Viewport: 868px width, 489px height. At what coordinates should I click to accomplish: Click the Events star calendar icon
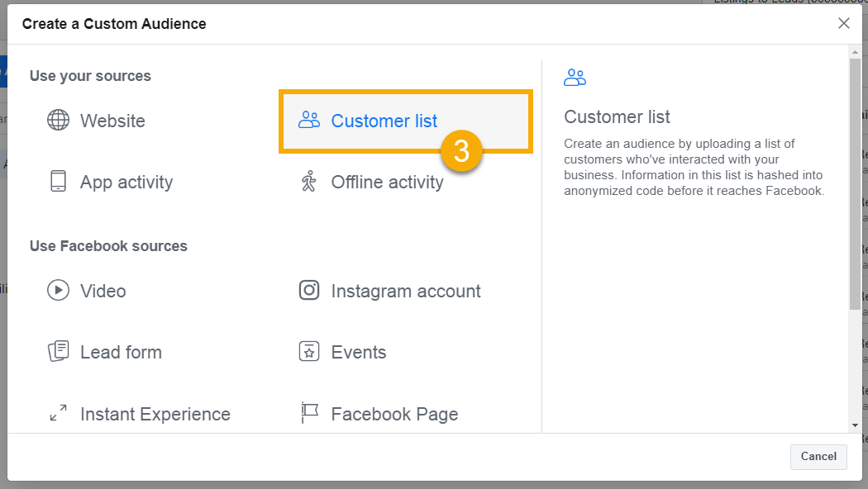tap(309, 351)
